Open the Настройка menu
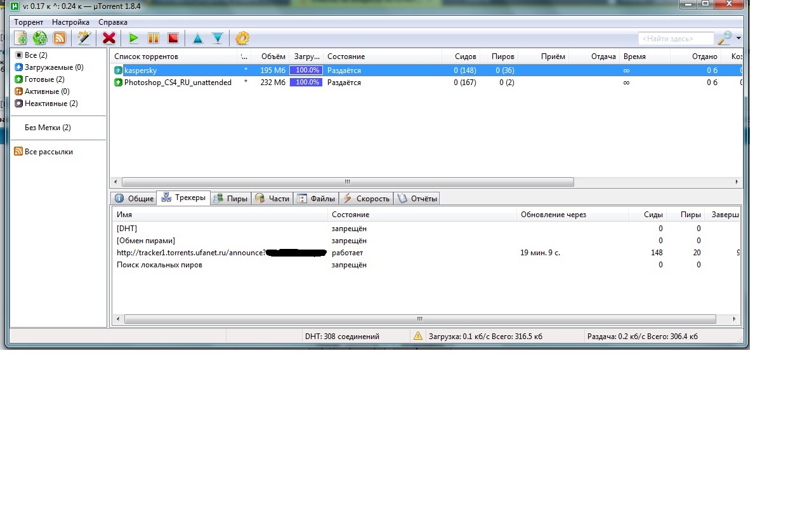 (x=70, y=22)
